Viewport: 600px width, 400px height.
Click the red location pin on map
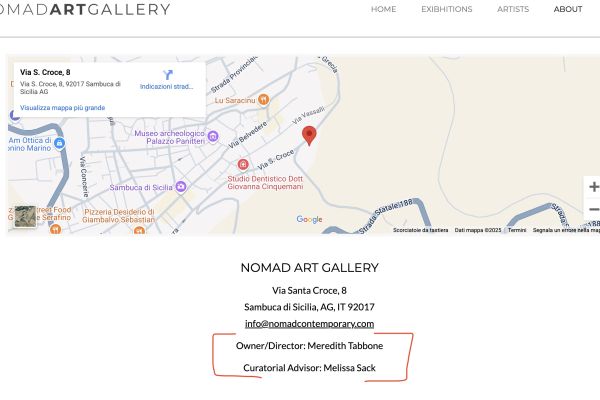(x=310, y=136)
